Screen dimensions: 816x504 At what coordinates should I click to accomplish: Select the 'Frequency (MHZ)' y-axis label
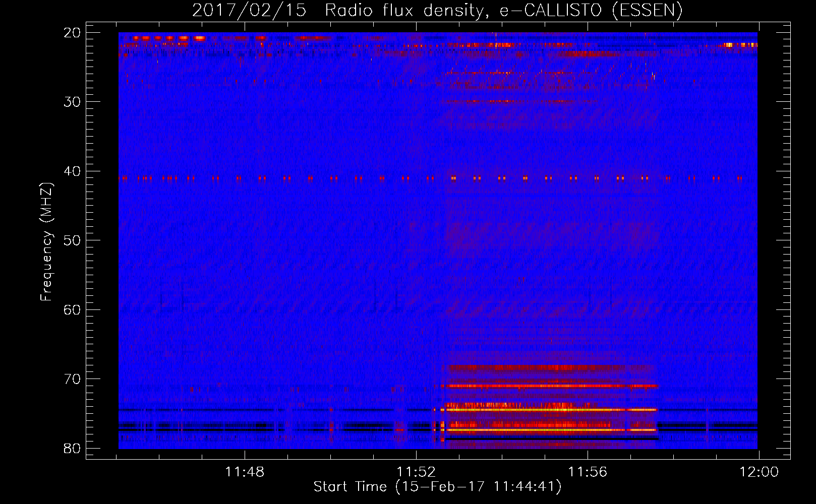46,241
